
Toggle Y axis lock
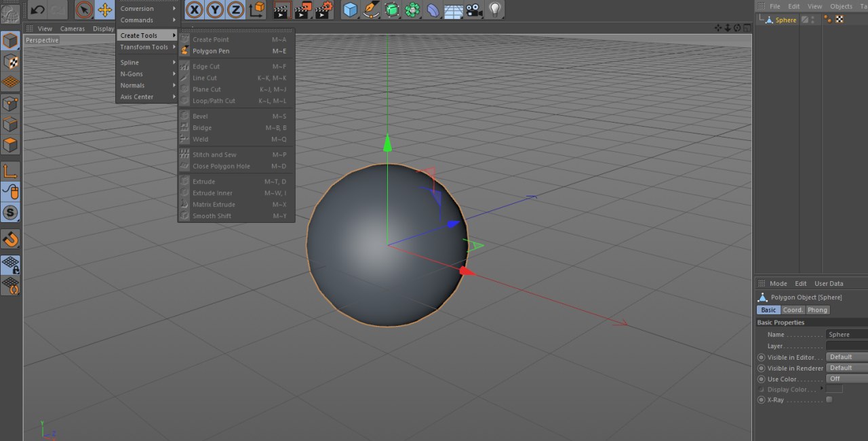pos(215,9)
